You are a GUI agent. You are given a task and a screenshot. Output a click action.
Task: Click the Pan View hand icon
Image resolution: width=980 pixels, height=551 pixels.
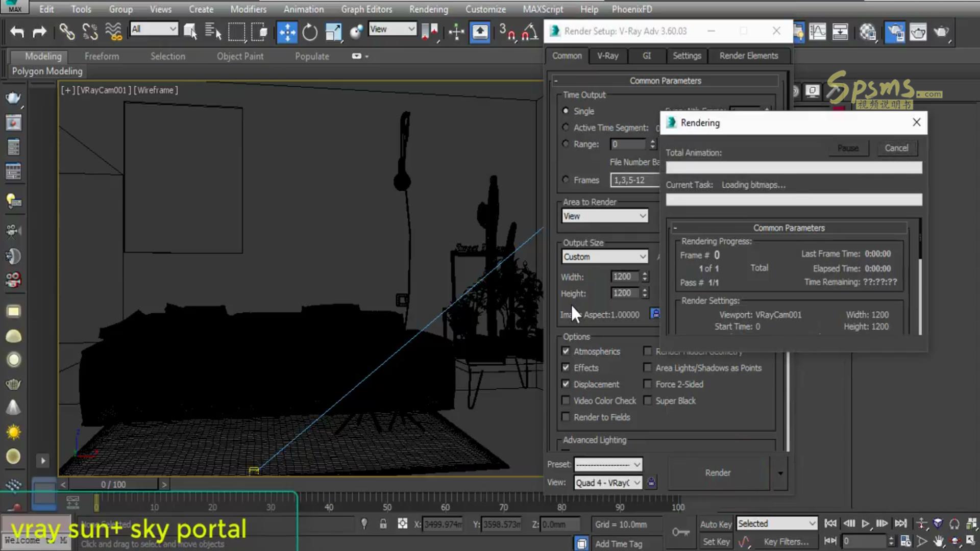(939, 541)
